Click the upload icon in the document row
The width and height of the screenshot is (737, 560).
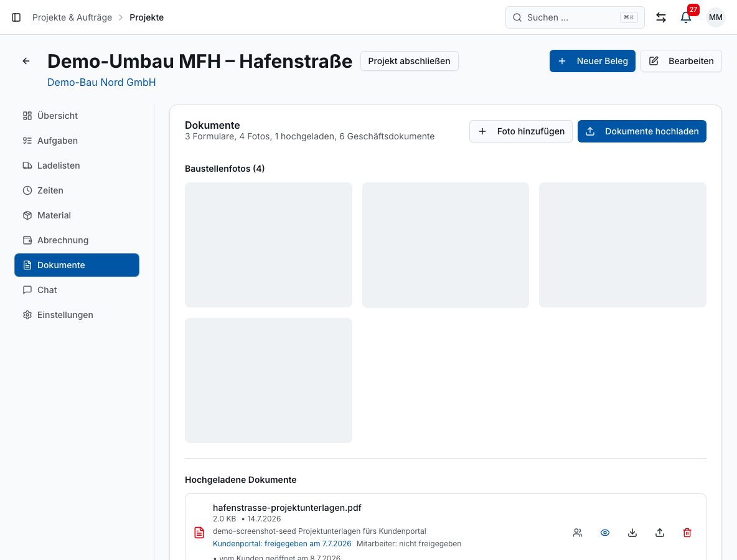(x=659, y=533)
